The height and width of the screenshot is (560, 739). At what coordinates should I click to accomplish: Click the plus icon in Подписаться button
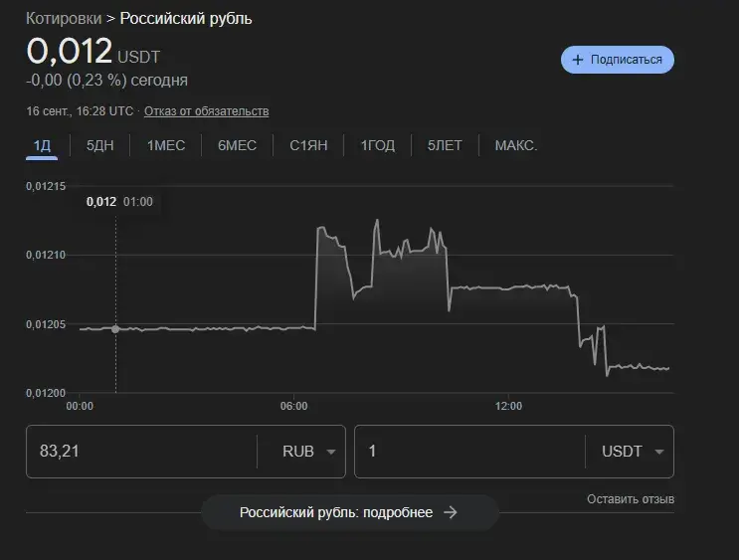click(577, 60)
